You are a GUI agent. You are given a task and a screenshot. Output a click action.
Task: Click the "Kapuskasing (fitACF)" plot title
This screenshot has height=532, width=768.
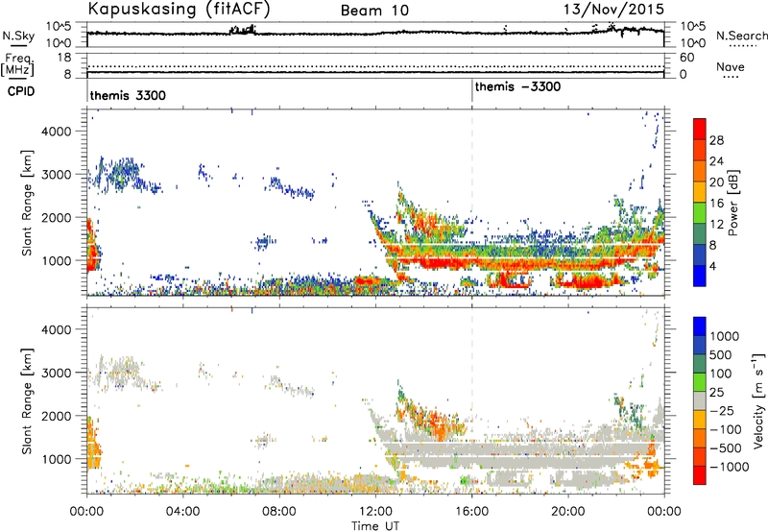tap(179, 9)
